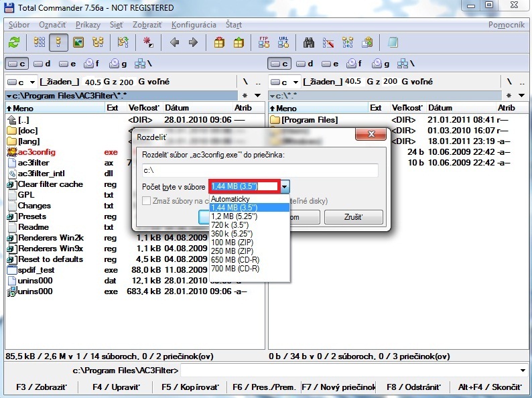
Task: Click the target folder field containing c:\
Action: pos(260,170)
